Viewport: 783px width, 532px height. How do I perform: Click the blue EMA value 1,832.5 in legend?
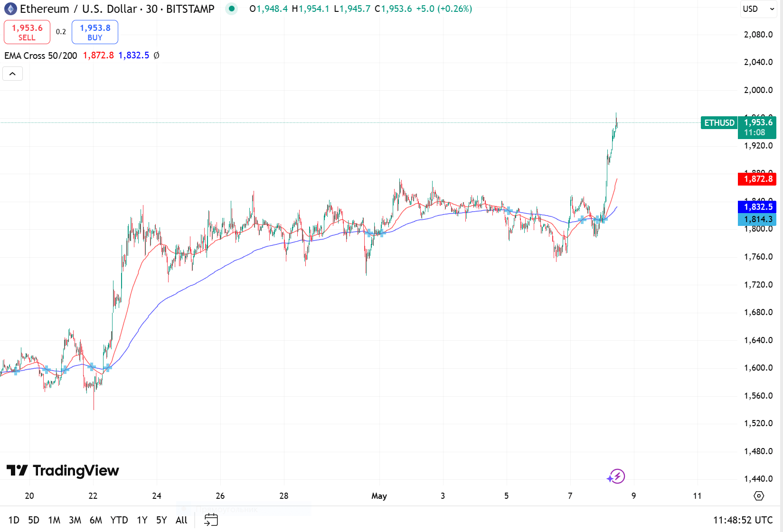pos(134,56)
